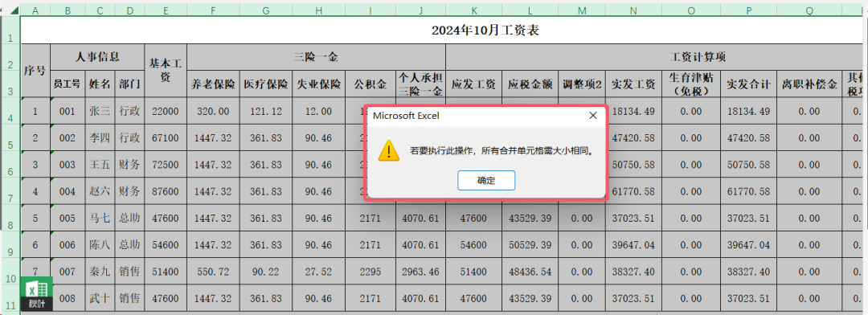
Task: Select base salary cell 87600
Action: (166, 191)
